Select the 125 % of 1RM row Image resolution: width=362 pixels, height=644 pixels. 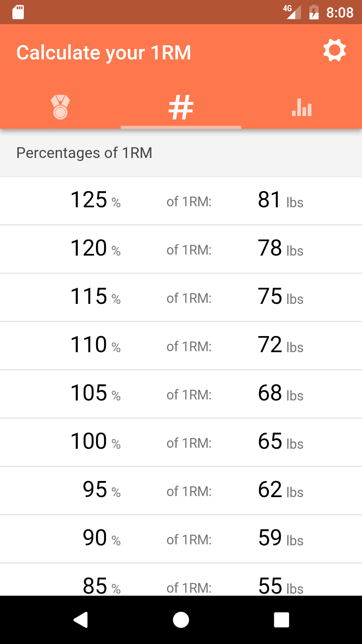coord(181,201)
